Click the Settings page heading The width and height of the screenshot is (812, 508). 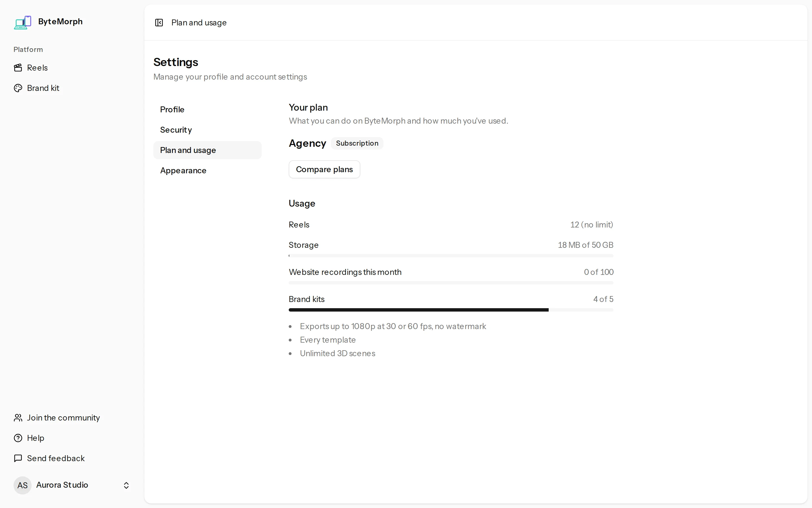[176, 62]
